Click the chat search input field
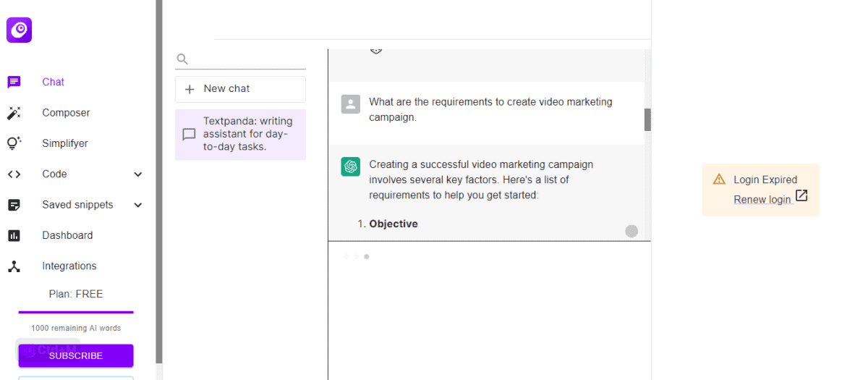Image resolution: width=868 pixels, height=380 pixels. tap(247, 59)
